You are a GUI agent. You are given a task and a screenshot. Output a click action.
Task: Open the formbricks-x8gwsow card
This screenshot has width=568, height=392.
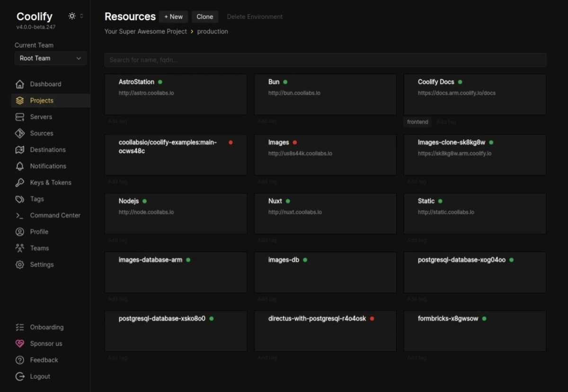pos(475,331)
